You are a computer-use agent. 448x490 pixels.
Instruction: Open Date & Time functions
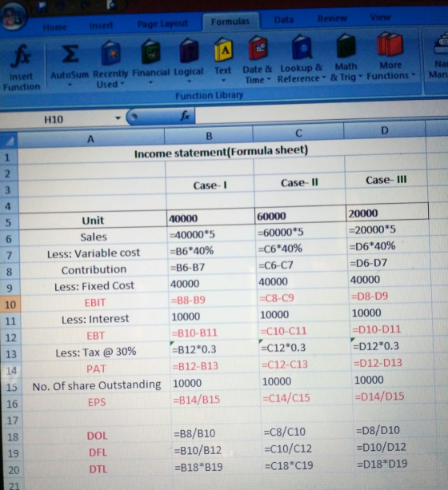258,60
